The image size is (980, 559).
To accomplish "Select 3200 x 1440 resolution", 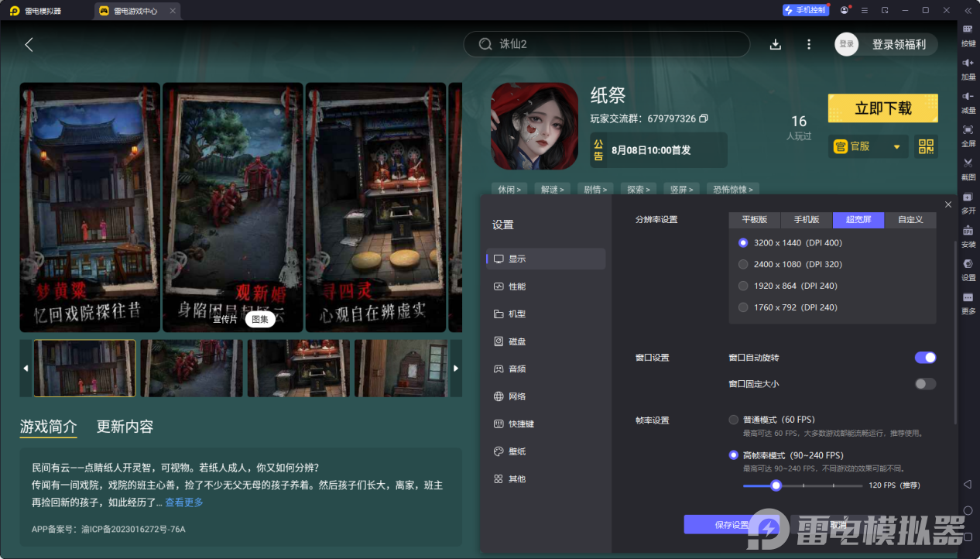I will [x=743, y=242].
